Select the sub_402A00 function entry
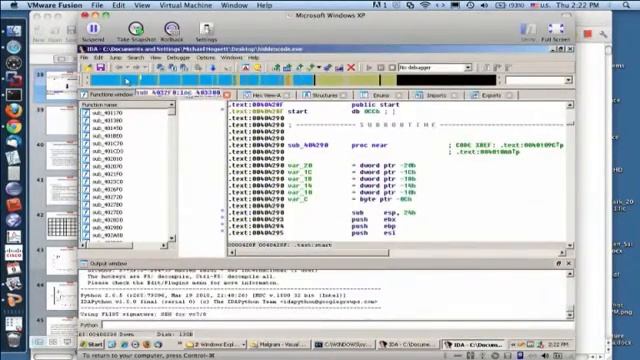This screenshot has width=640, height=360. pyautogui.click(x=107, y=236)
